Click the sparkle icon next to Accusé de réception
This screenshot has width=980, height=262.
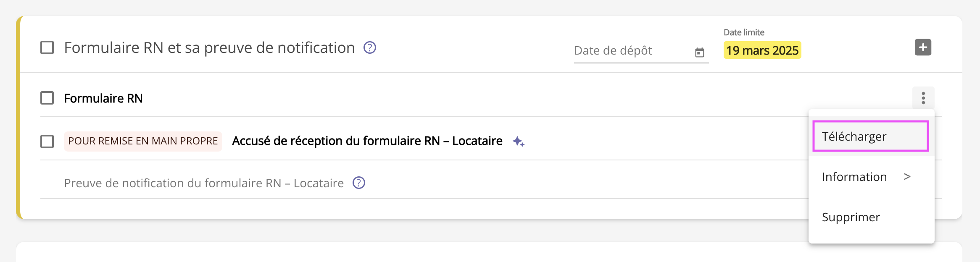518,141
